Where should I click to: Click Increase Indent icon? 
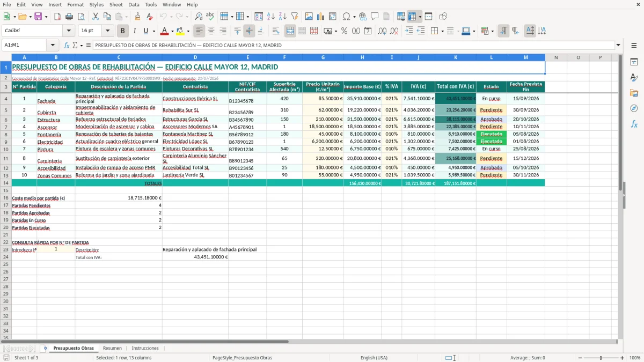[x=409, y=31]
